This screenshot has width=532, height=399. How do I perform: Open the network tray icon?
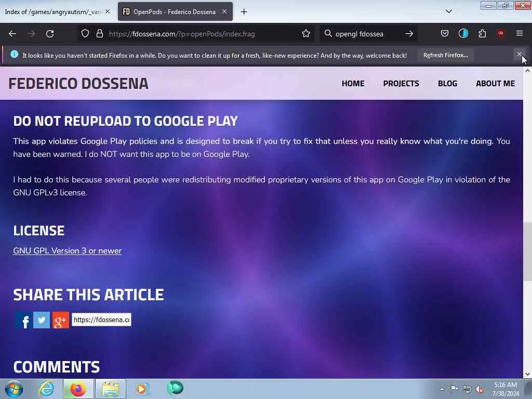(467, 389)
